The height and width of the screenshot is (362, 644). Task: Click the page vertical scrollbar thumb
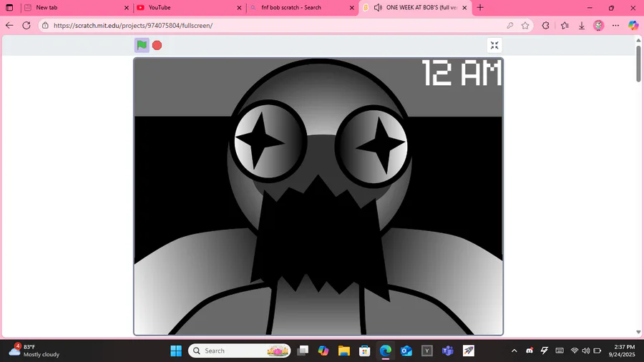click(x=638, y=64)
